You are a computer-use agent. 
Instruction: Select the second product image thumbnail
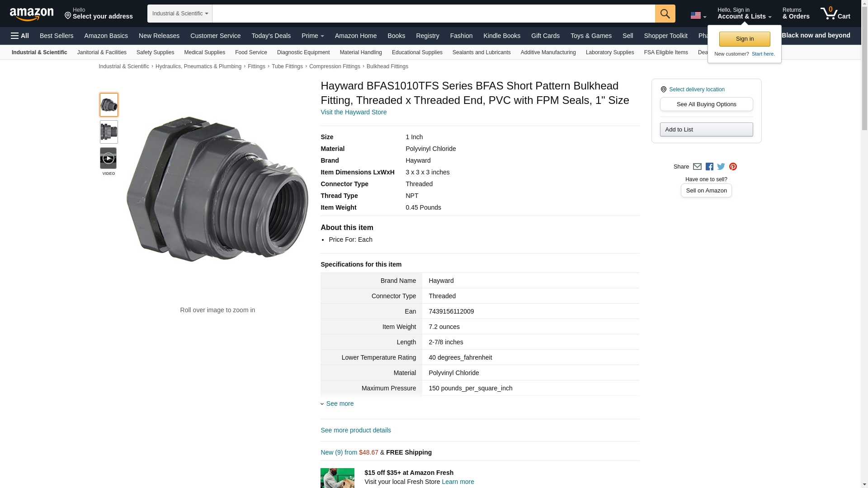(108, 132)
